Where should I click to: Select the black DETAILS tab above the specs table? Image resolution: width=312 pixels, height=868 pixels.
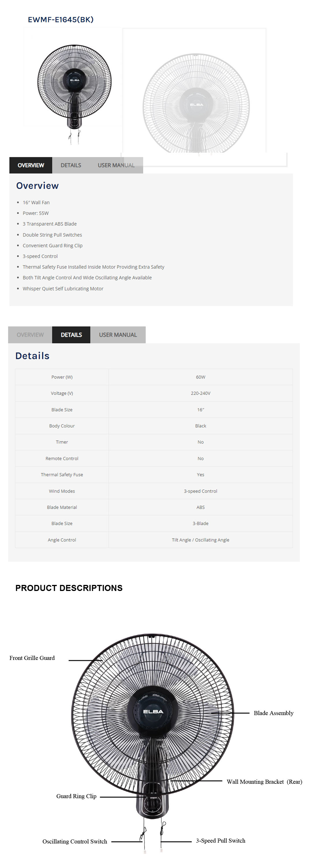coord(71,335)
